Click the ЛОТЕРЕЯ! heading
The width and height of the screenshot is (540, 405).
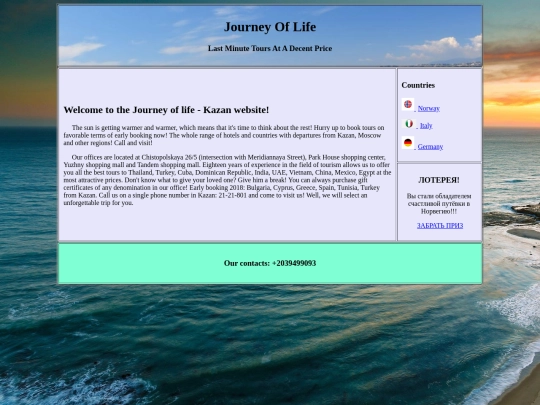(439, 180)
